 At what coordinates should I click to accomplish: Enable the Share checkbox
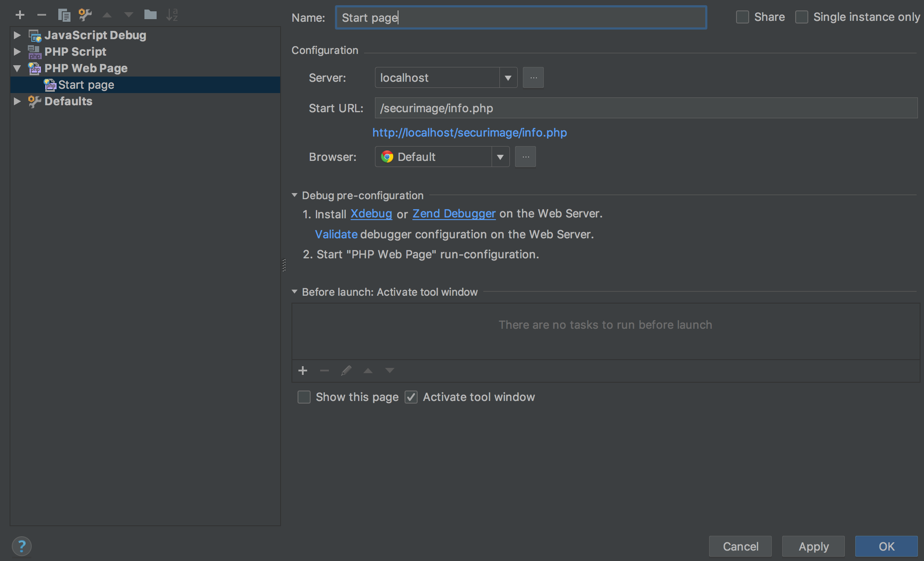742,17
